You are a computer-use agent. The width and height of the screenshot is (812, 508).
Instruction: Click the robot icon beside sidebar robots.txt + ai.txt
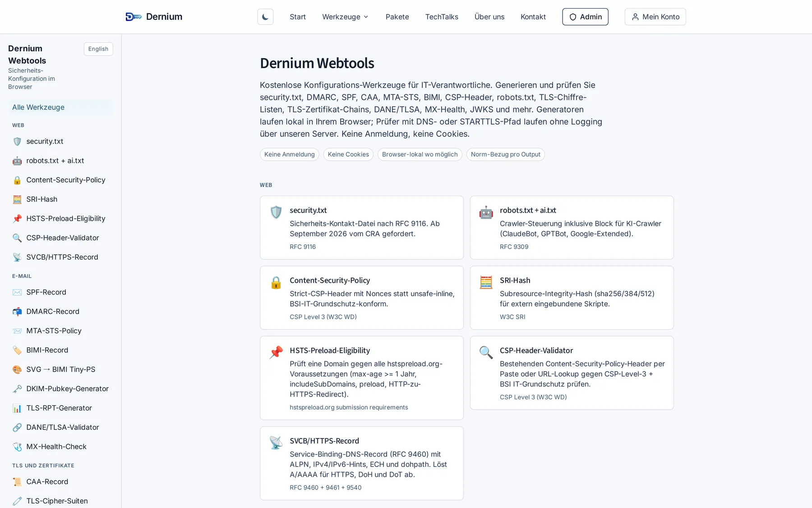(x=17, y=161)
